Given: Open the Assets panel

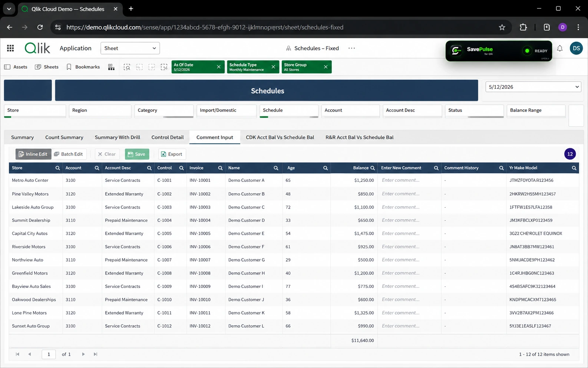Looking at the screenshot, I should 16,67.
